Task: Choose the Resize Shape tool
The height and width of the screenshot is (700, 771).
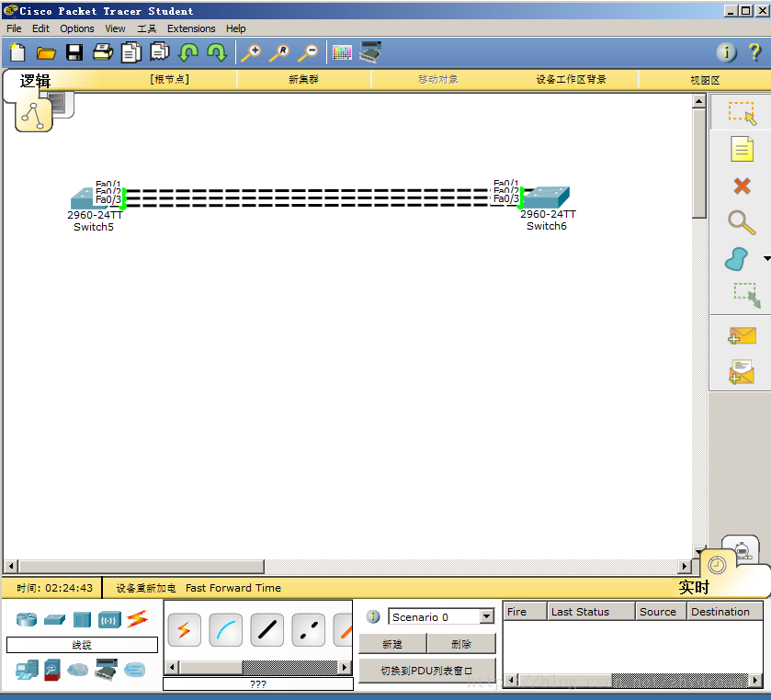Action: (747, 295)
